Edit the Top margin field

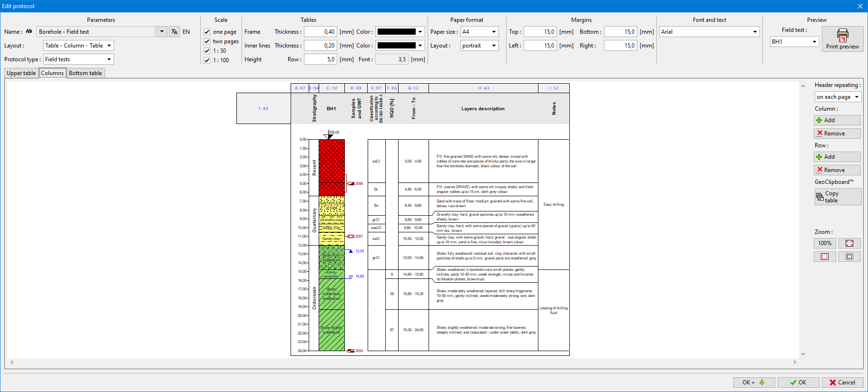click(540, 32)
